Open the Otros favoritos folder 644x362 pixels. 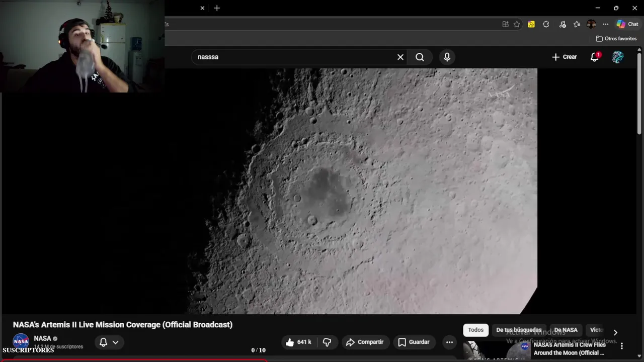click(x=616, y=39)
